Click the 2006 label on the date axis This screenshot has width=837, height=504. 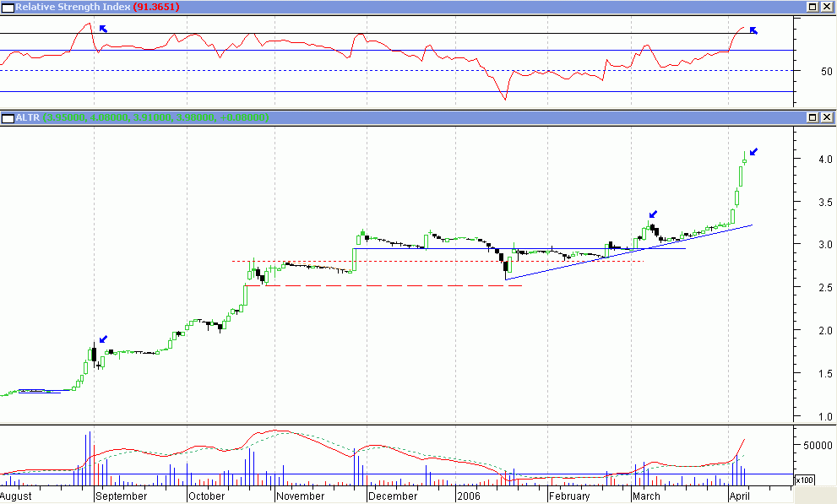tap(467, 496)
